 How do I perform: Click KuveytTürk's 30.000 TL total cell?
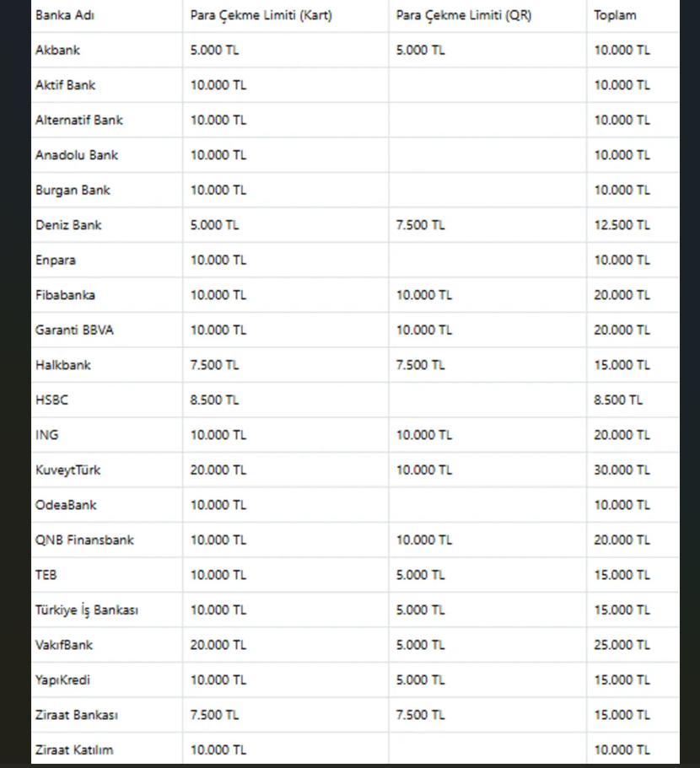[x=622, y=470]
